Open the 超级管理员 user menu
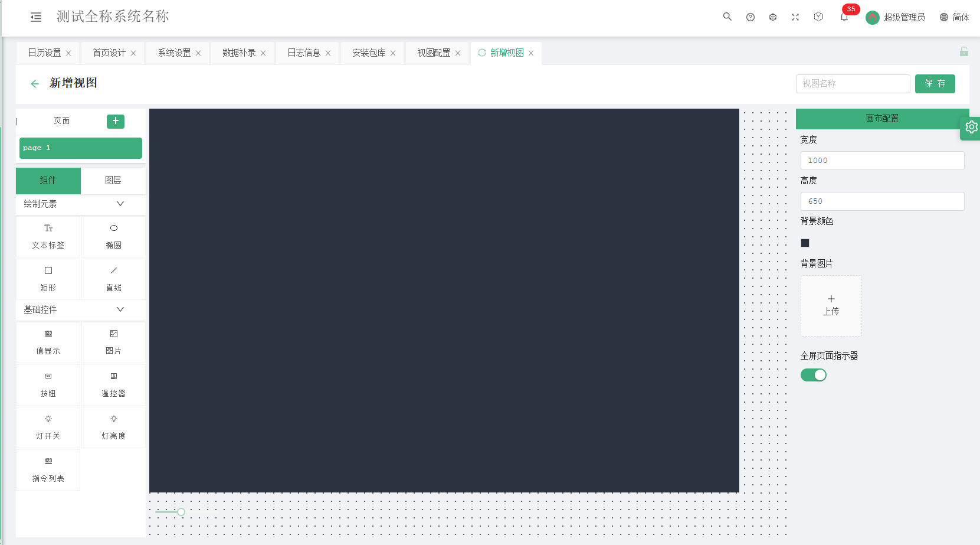The height and width of the screenshot is (545, 980). [x=895, y=17]
